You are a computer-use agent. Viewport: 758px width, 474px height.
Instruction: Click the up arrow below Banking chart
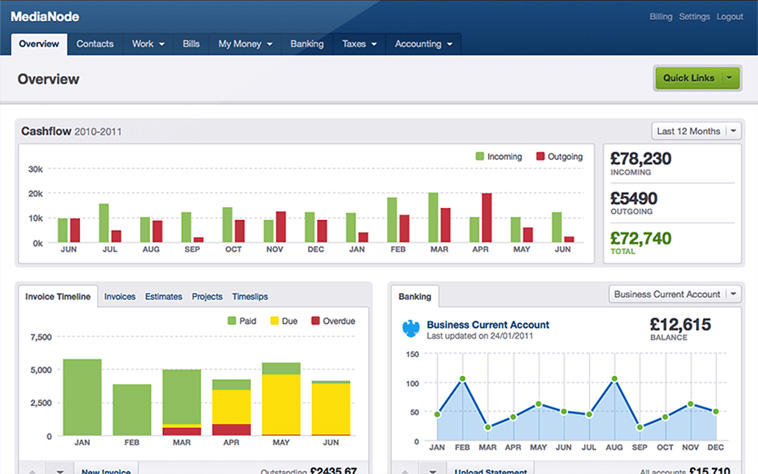click(x=405, y=469)
